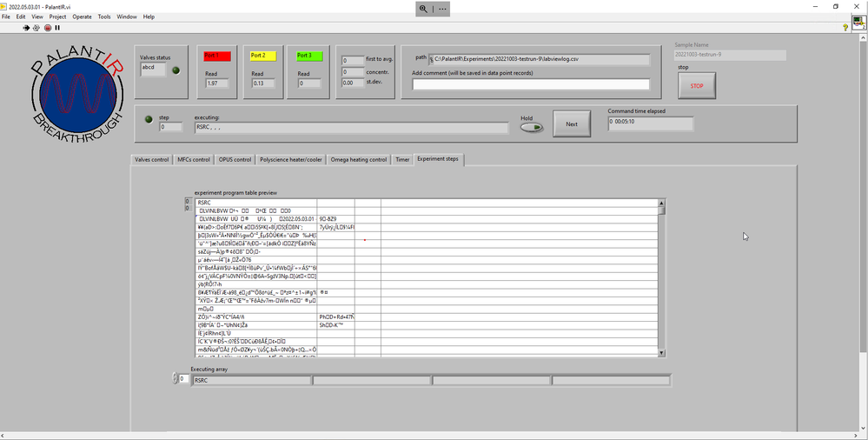This screenshot has height=440, width=868.
Task: Click the green Port 3 indicator
Action: [x=309, y=56]
